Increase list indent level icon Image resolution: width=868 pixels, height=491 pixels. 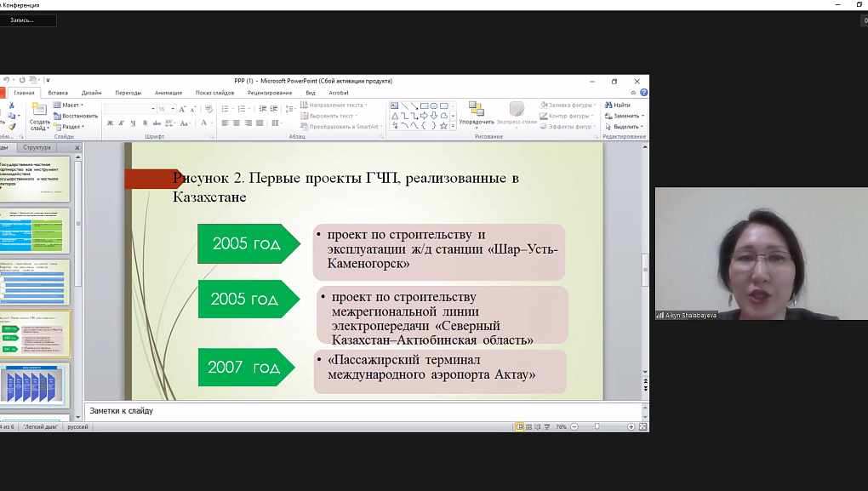273,109
